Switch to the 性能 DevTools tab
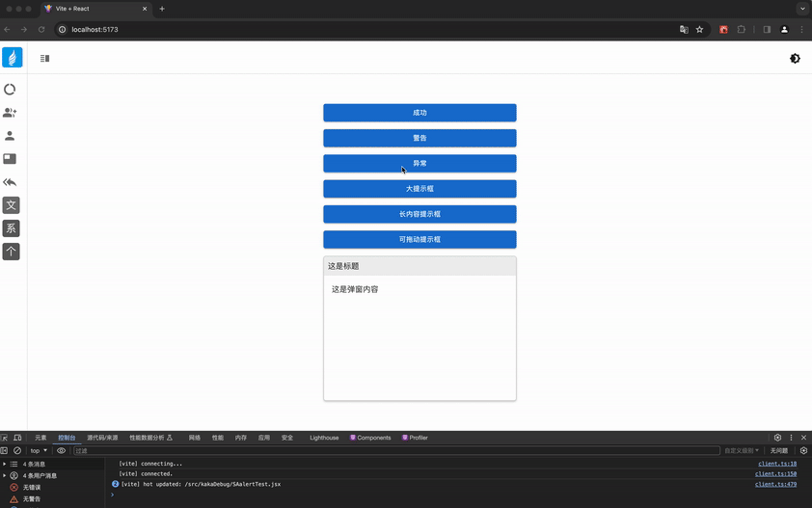Screen dimensions: 812x508 click(x=218, y=438)
